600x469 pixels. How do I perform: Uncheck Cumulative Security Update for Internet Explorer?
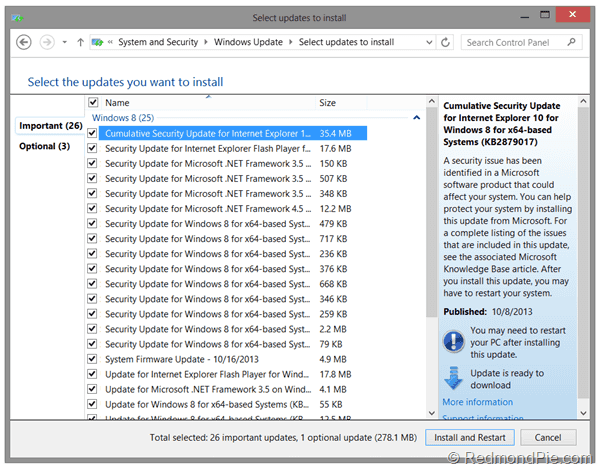tap(92, 133)
